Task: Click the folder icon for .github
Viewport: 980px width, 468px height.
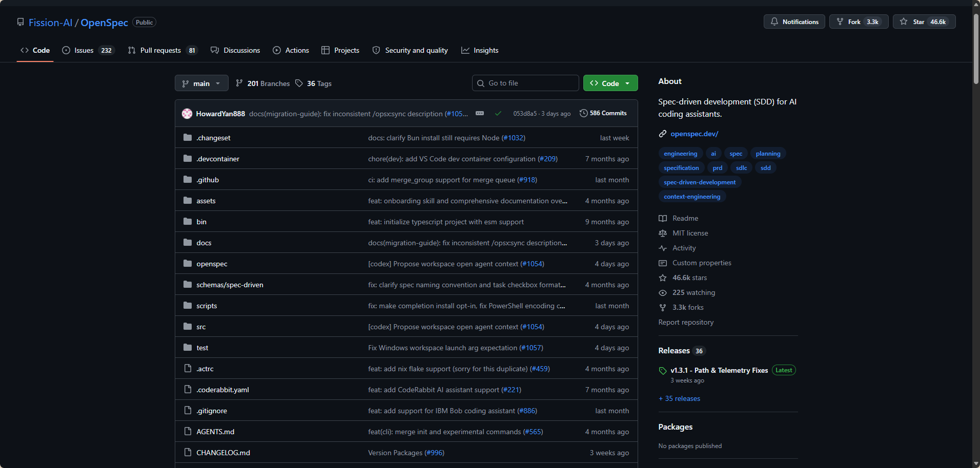Action: tap(188, 180)
